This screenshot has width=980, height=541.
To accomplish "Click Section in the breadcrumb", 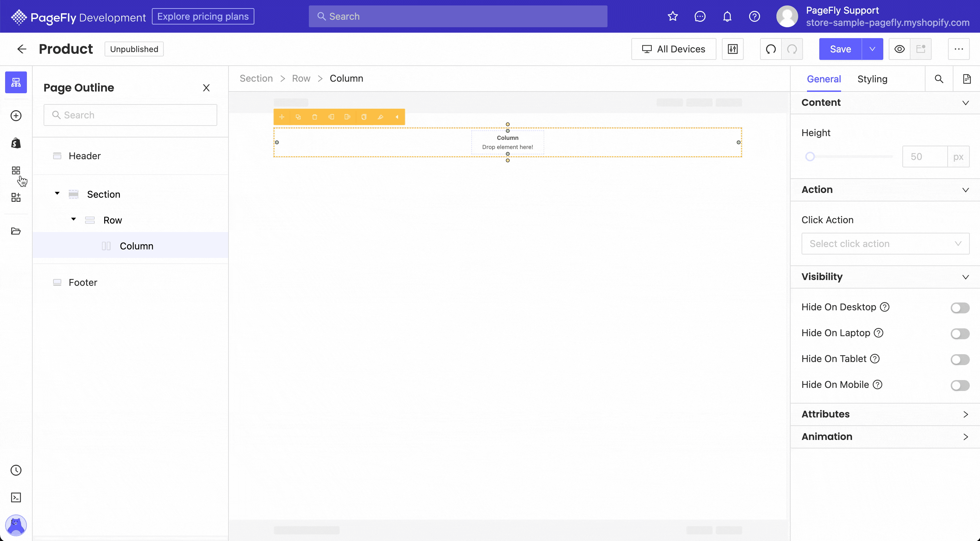I will [x=256, y=78].
